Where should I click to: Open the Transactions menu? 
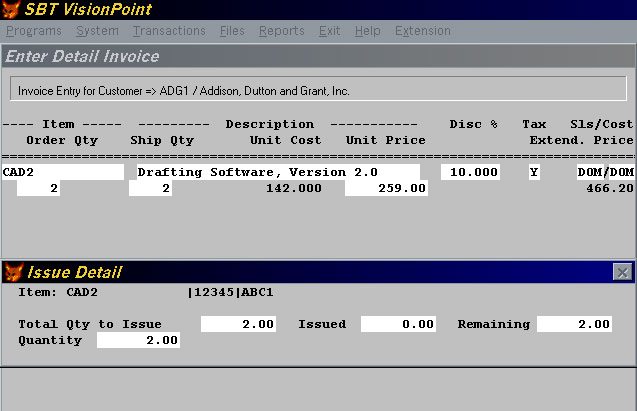click(x=169, y=31)
